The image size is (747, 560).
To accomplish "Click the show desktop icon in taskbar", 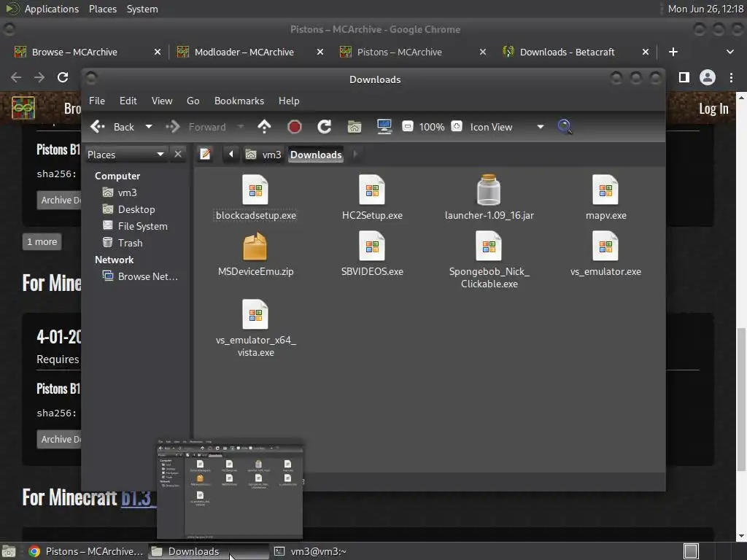I will pyautogui.click(x=9, y=551).
